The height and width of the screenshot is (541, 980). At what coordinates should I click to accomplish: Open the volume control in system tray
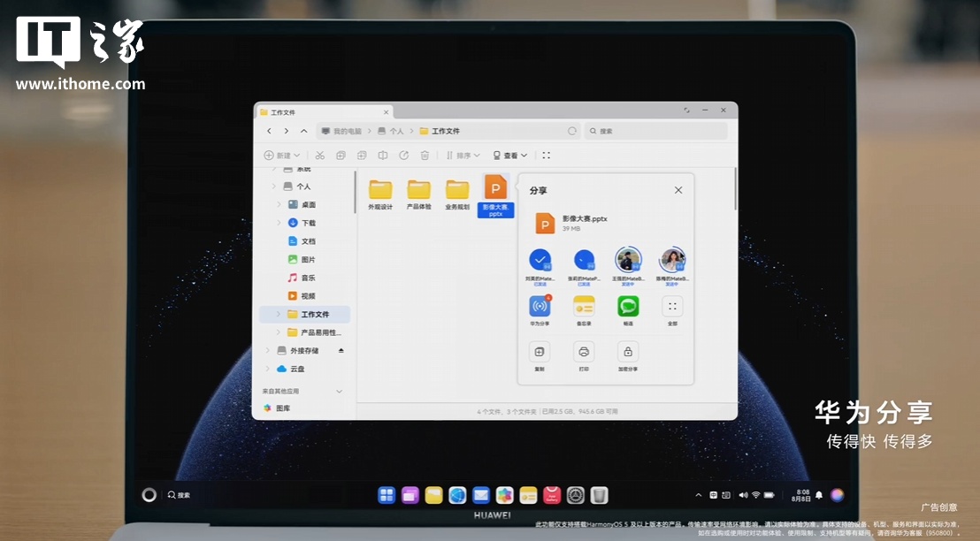point(743,495)
